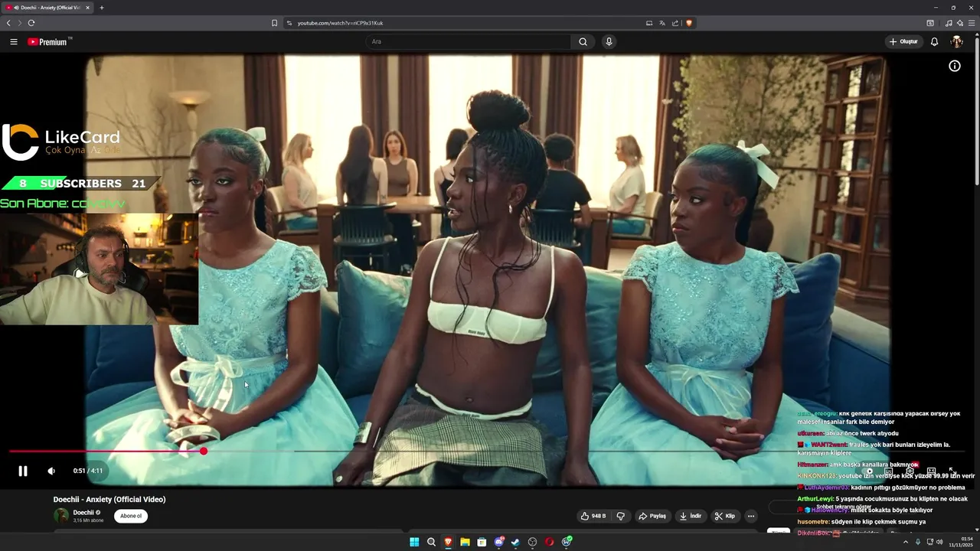This screenshot has width=980, height=551.
Task: Open a new browser tab
Action: pyautogui.click(x=102, y=8)
